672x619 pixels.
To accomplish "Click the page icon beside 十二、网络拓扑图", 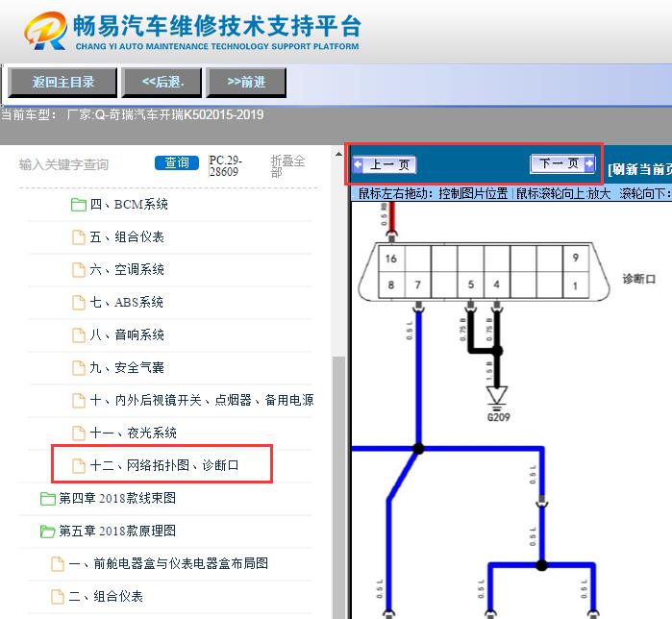I will click(x=79, y=465).
